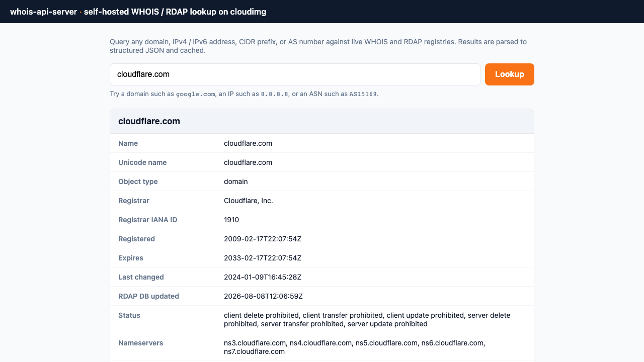Click the 'Registrar IANA ID' row label
644x362 pixels.
coord(148,220)
